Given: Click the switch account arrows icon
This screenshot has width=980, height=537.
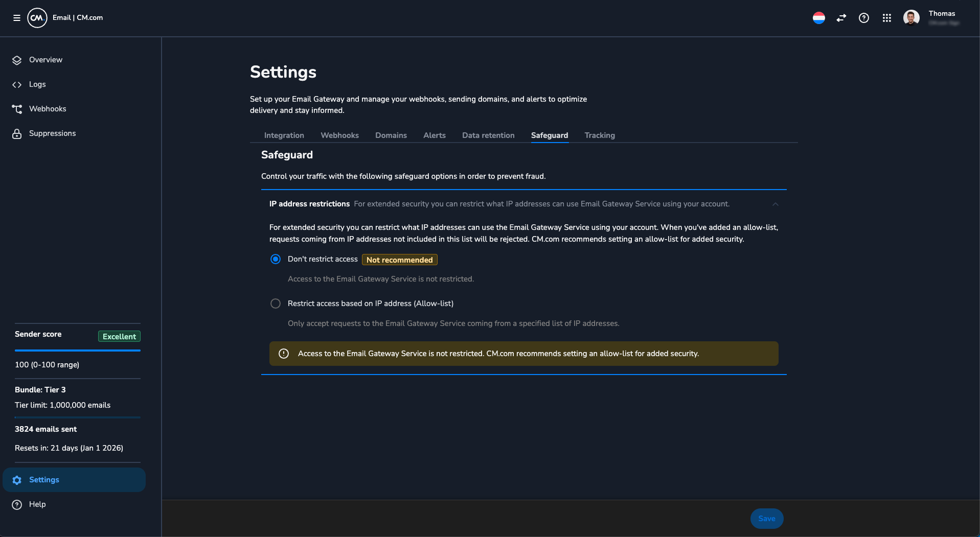Looking at the screenshot, I should (841, 18).
